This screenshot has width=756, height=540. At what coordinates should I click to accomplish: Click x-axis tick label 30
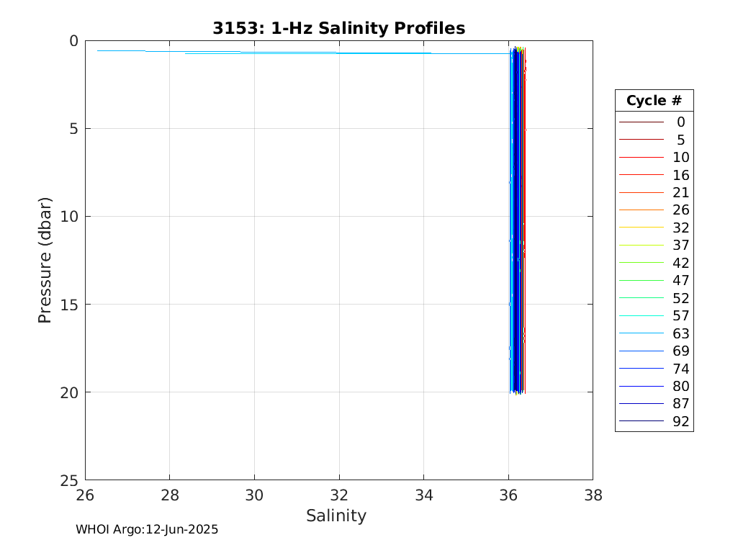pos(255,495)
